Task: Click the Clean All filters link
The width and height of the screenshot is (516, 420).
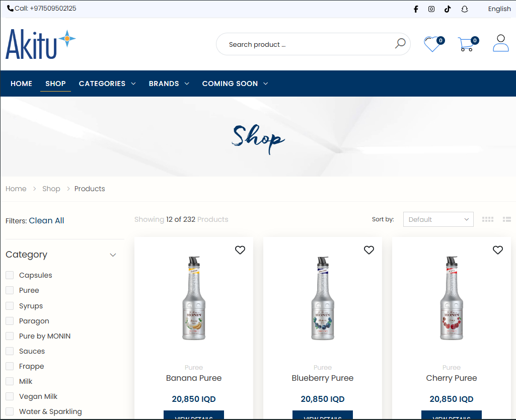Action: point(46,220)
